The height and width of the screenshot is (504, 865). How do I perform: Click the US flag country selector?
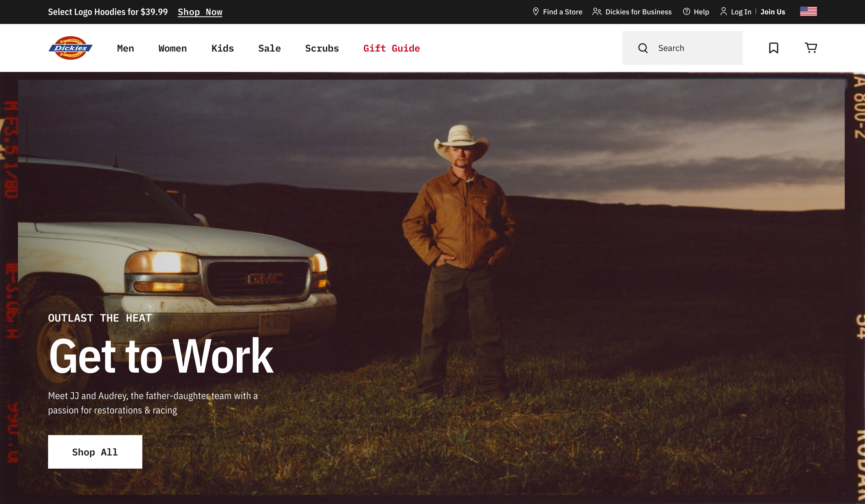tap(808, 11)
